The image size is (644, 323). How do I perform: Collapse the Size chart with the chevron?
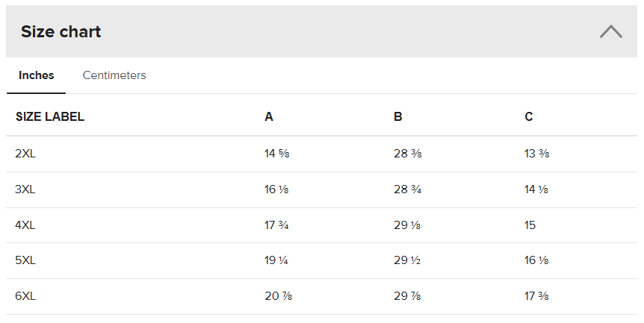pos(610,31)
